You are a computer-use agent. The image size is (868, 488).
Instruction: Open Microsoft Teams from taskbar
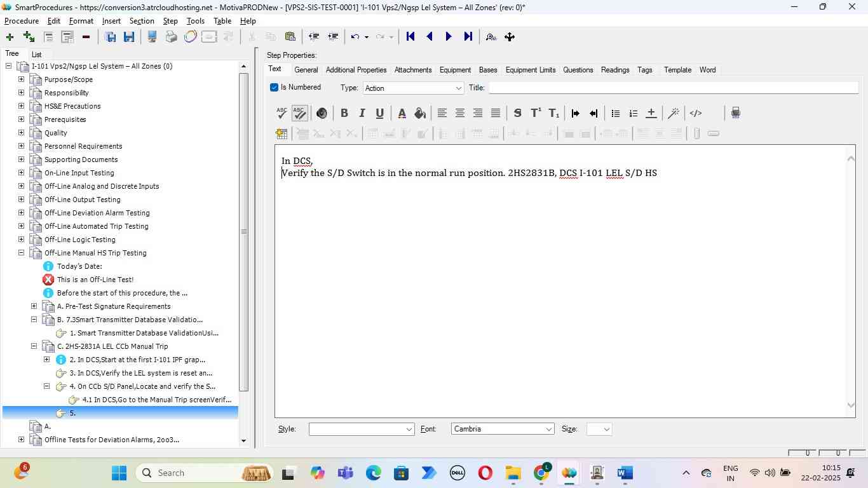pos(345,473)
